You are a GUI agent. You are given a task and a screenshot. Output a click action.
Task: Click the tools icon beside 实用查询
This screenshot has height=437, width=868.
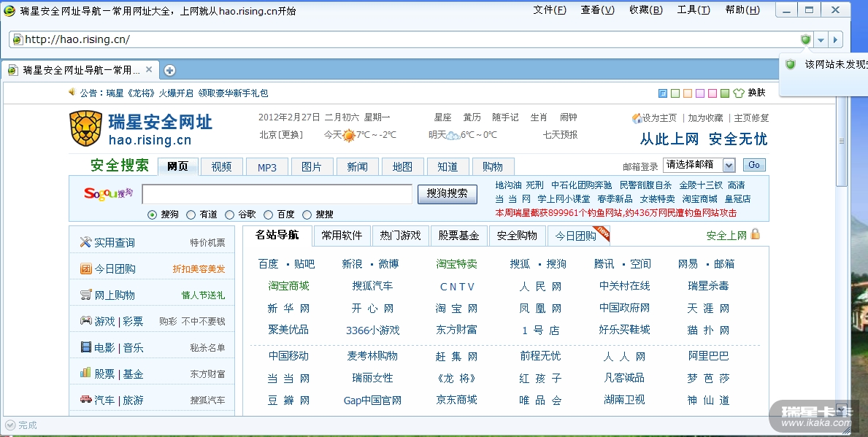click(85, 241)
